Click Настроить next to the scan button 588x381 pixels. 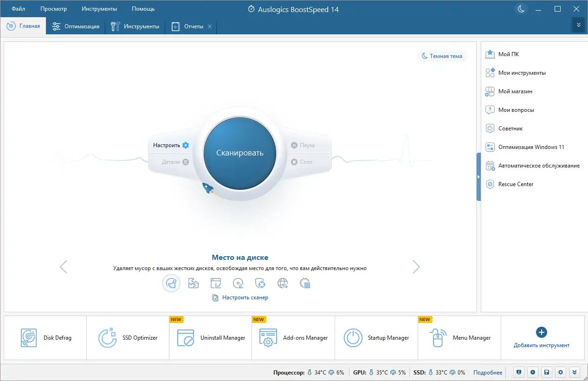click(x=171, y=145)
